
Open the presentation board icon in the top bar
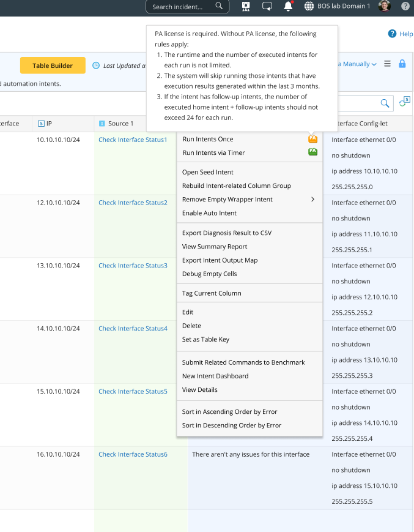pyautogui.click(x=246, y=6)
